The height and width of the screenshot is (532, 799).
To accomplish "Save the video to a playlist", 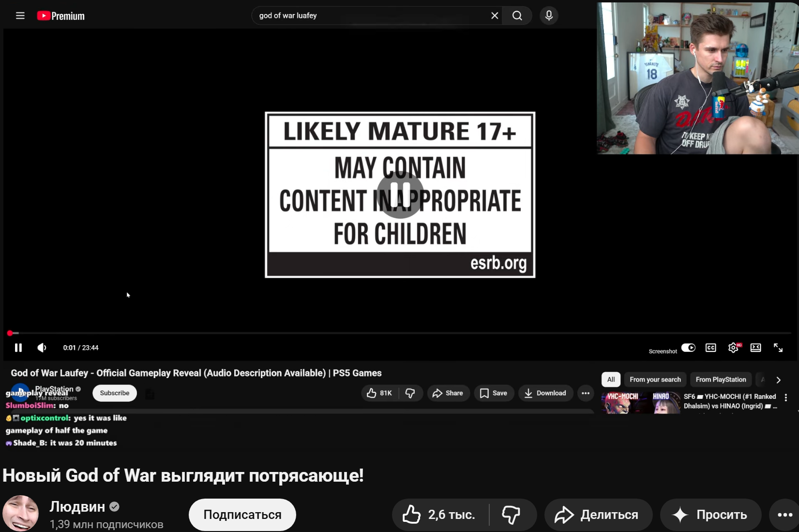I will pos(494,393).
